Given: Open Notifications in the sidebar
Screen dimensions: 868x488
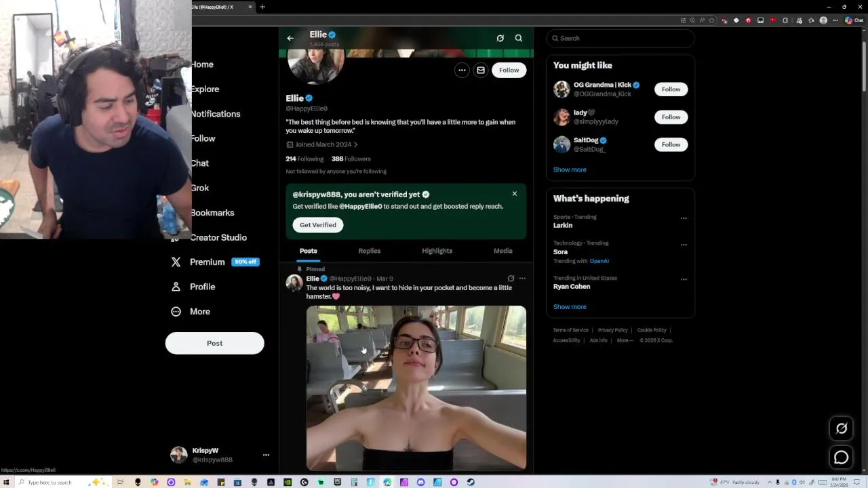Looking at the screenshot, I should tap(216, 114).
